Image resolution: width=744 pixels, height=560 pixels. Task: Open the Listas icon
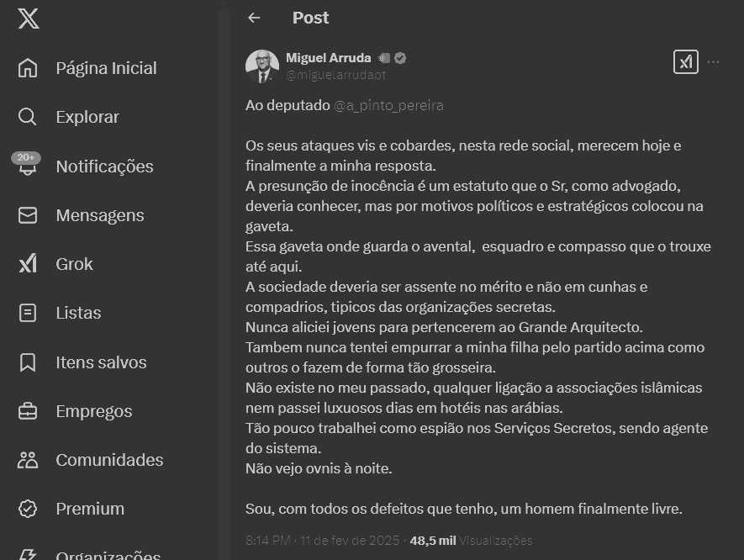[x=28, y=313]
